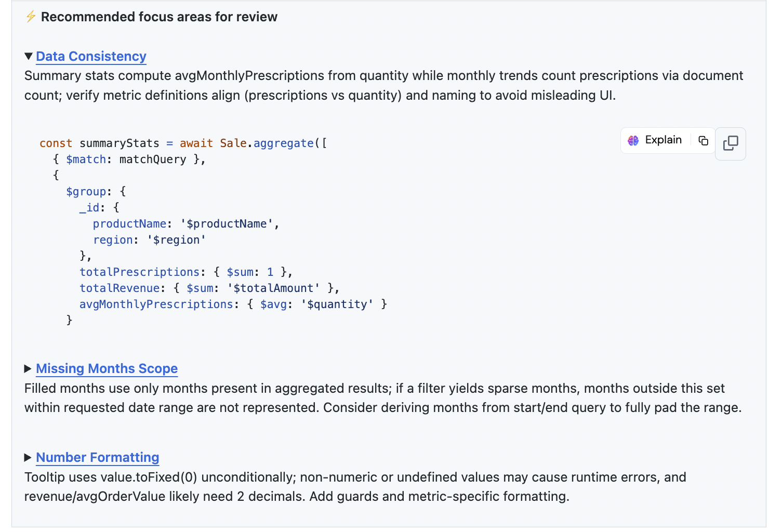Click the small copy icon next to Explain
Image resolution: width=769 pixels, height=532 pixels.
703,140
